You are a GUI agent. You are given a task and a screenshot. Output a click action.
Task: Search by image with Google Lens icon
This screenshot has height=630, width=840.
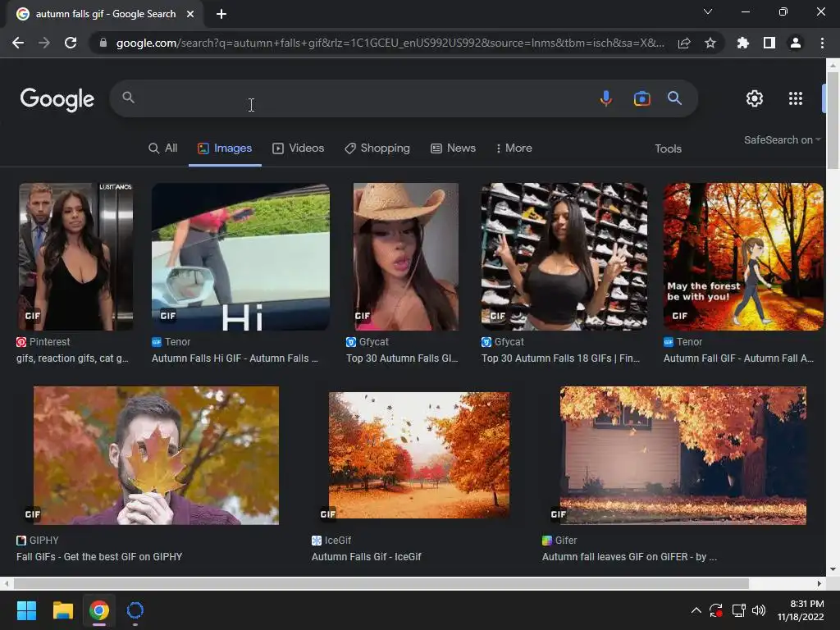[x=641, y=98]
